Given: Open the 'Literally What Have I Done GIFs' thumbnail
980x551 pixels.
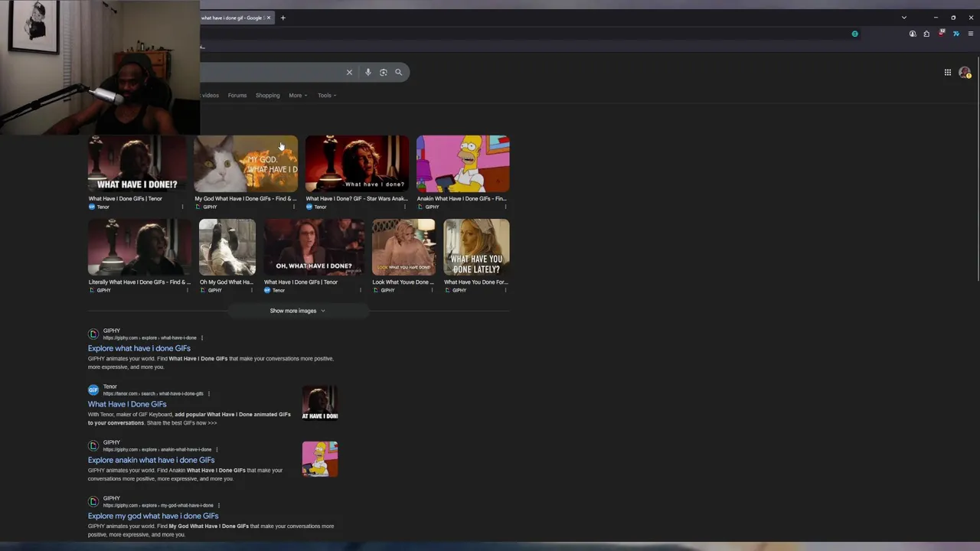Looking at the screenshot, I should (139, 247).
